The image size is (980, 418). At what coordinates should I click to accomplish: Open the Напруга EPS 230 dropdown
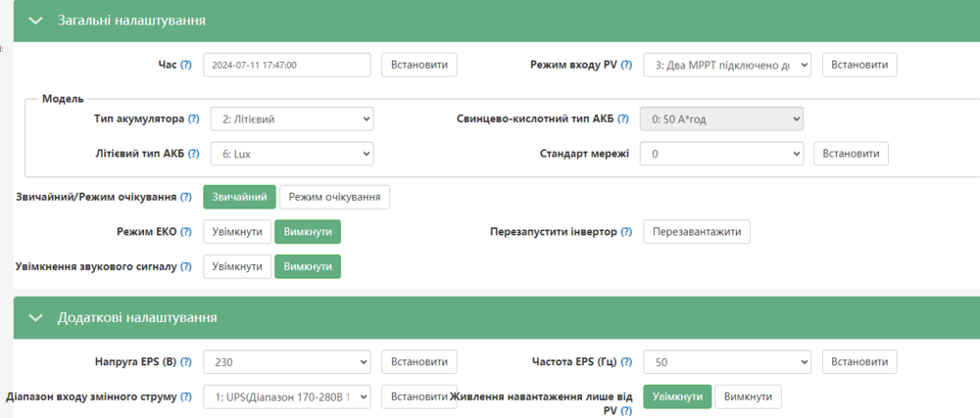tap(287, 362)
